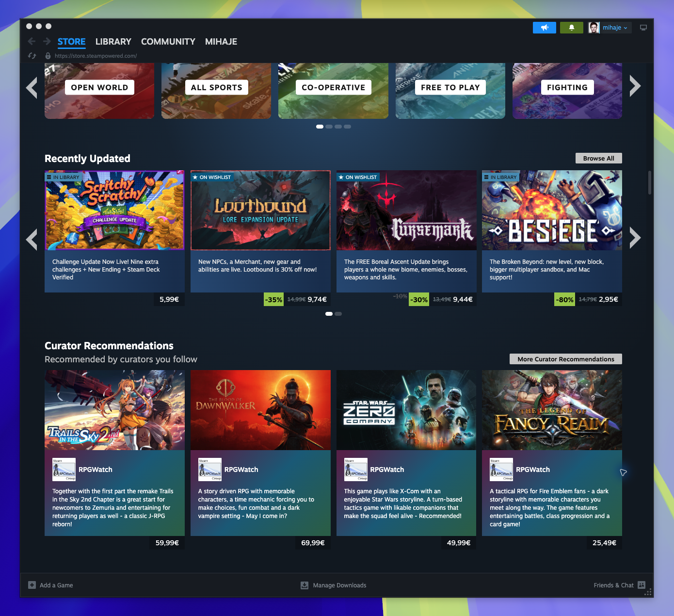
Task: Open the Besiege game image
Action: (552, 210)
